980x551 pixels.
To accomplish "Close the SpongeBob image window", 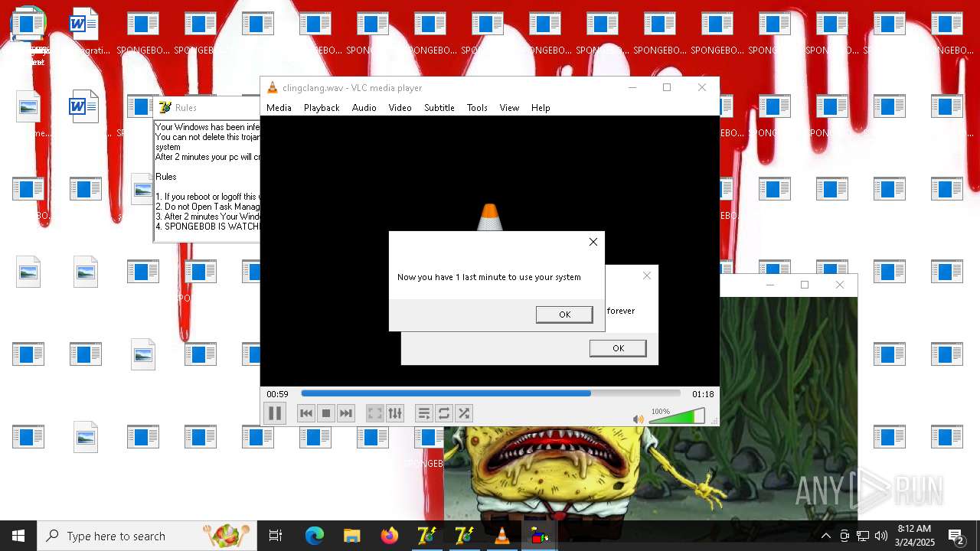I will (840, 285).
